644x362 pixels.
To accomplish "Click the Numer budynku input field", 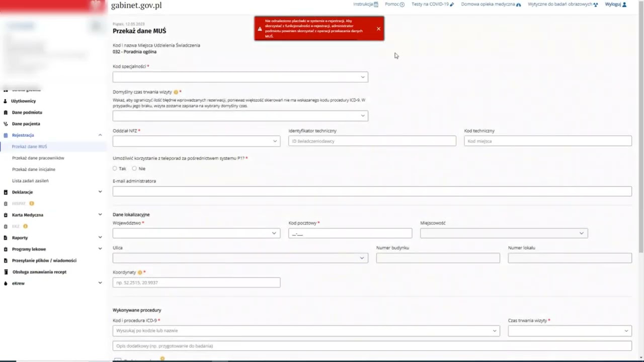I will tap(438, 258).
